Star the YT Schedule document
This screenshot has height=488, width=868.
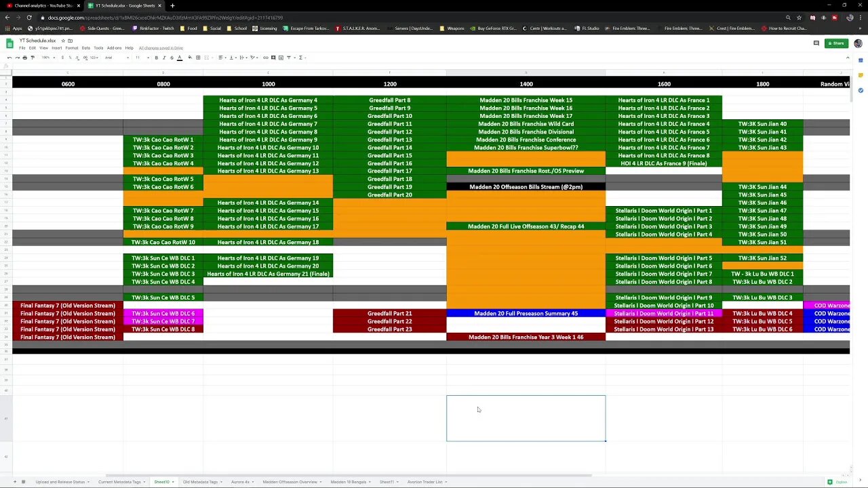[63, 41]
